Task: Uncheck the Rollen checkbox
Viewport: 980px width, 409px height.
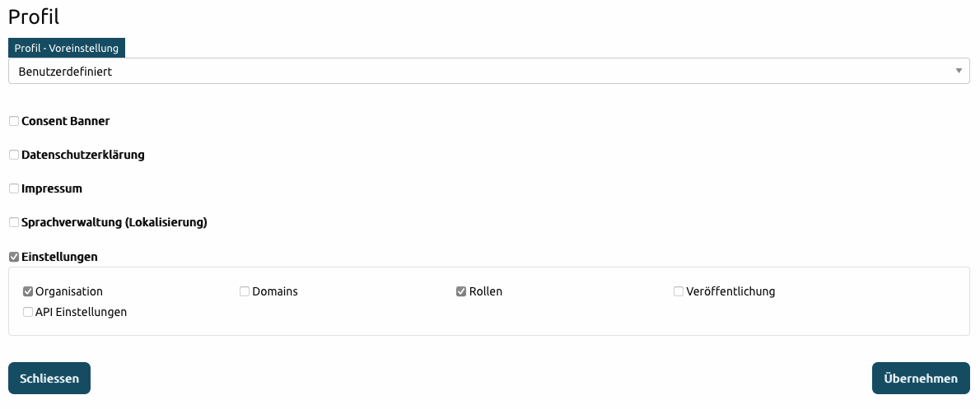Action: (x=461, y=291)
